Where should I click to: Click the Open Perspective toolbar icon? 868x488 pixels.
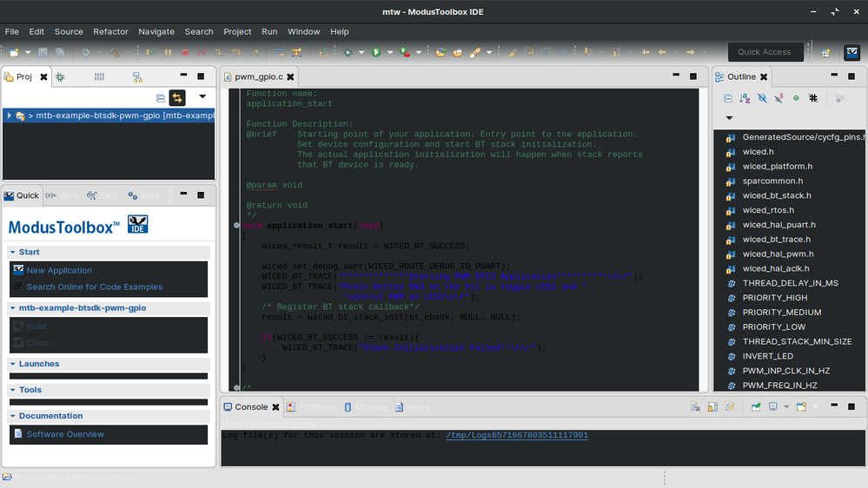coord(825,52)
